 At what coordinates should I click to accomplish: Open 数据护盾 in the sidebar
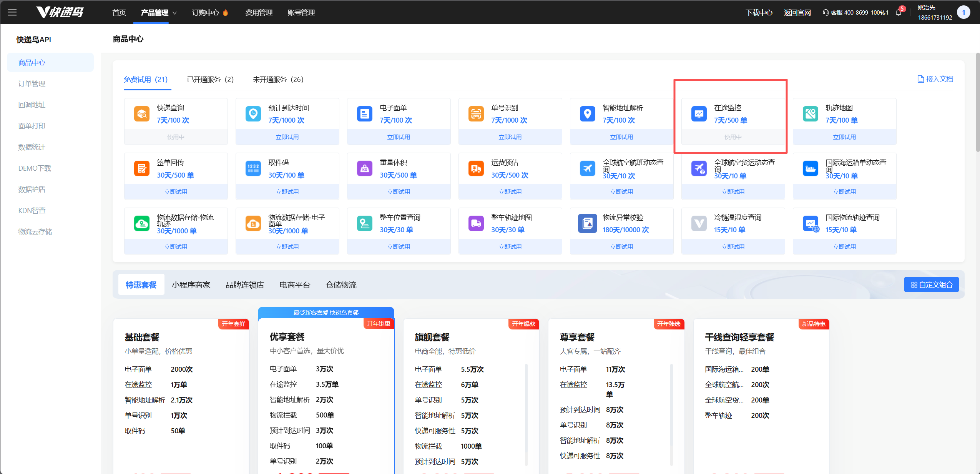pos(32,190)
